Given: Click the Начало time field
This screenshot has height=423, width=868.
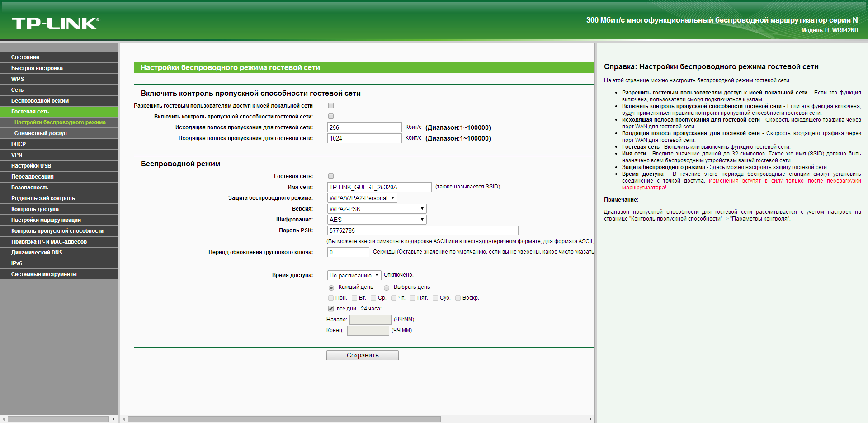Looking at the screenshot, I should 370,320.
